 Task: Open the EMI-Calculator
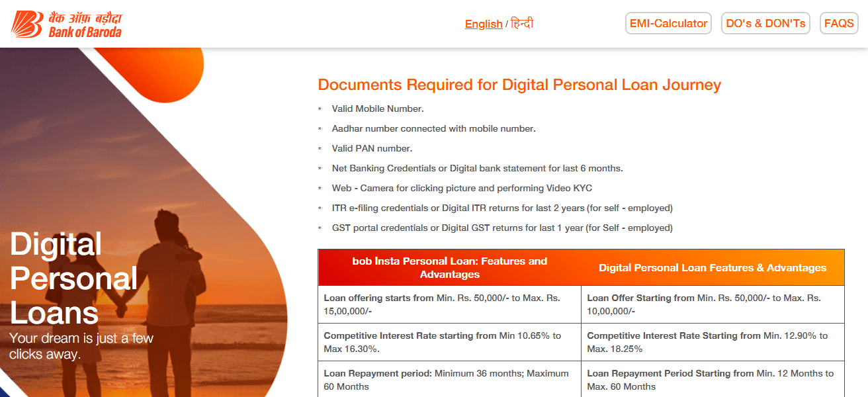[668, 23]
